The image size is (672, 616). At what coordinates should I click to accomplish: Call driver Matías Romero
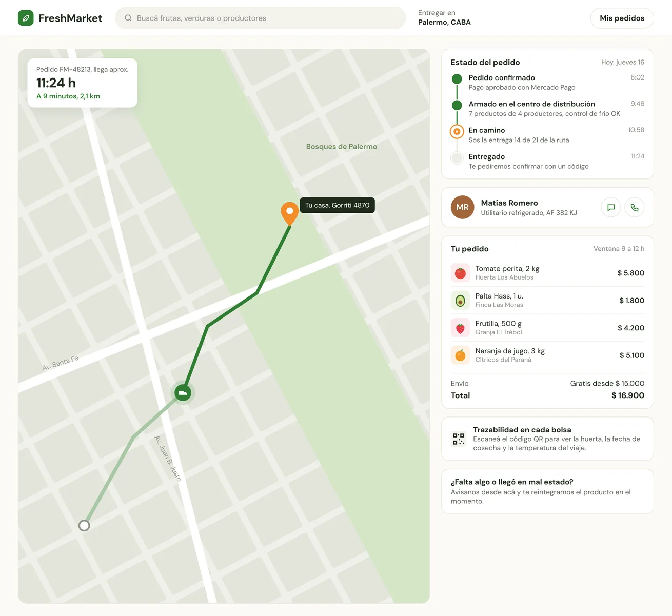635,207
